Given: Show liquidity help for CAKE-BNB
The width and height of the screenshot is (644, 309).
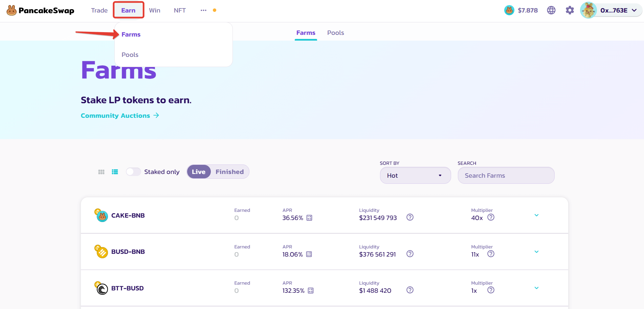Looking at the screenshot, I should [x=410, y=217].
